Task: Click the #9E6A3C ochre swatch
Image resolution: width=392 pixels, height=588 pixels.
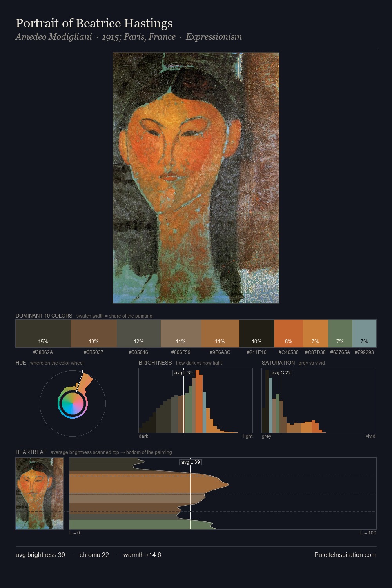Action: click(x=220, y=334)
